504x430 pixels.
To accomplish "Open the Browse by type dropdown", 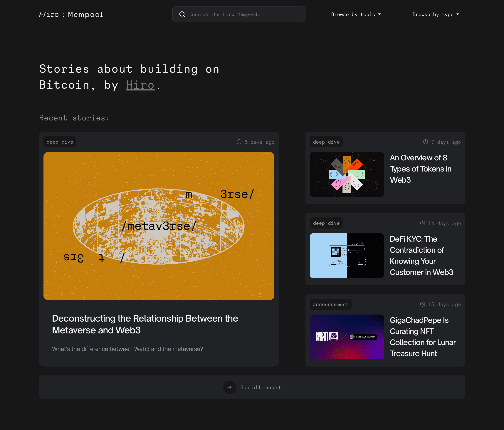I will pyautogui.click(x=436, y=14).
